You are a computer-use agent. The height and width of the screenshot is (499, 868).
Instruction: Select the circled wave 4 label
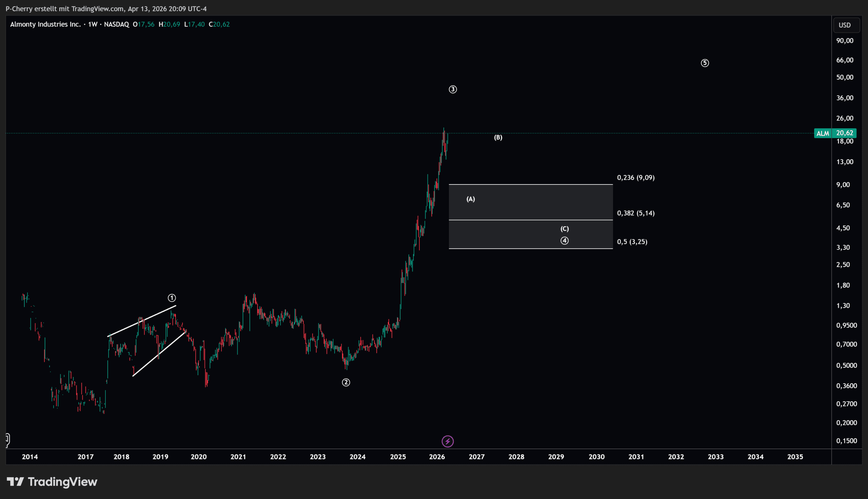point(565,241)
